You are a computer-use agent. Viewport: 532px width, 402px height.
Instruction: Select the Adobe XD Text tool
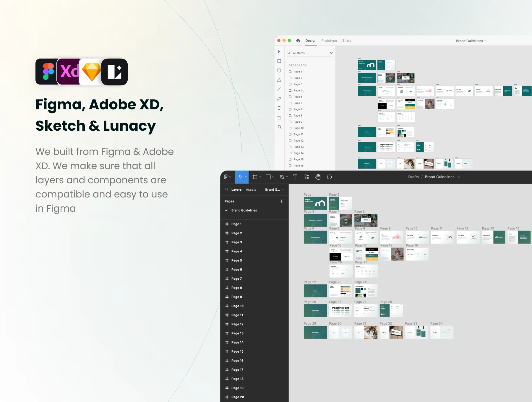(279, 108)
